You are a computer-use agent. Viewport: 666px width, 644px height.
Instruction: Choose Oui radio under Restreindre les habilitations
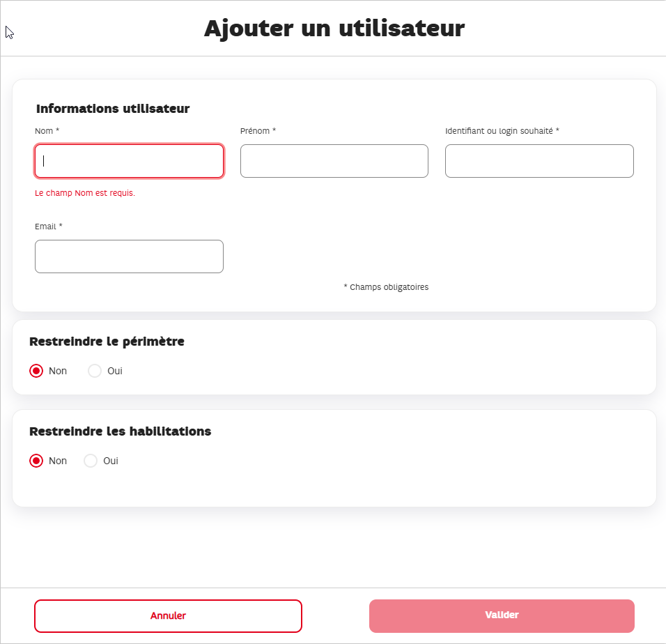pyautogui.click(x=91, y=461)
